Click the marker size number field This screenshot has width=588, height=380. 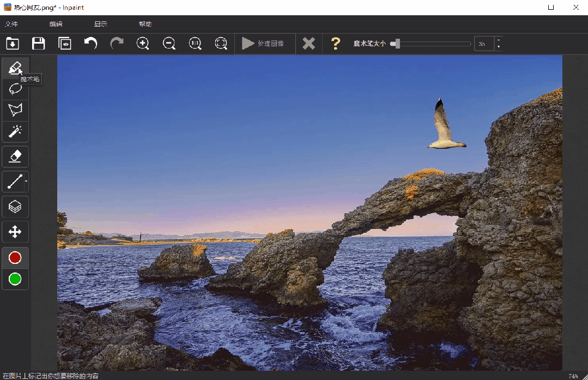pos(484,44)
